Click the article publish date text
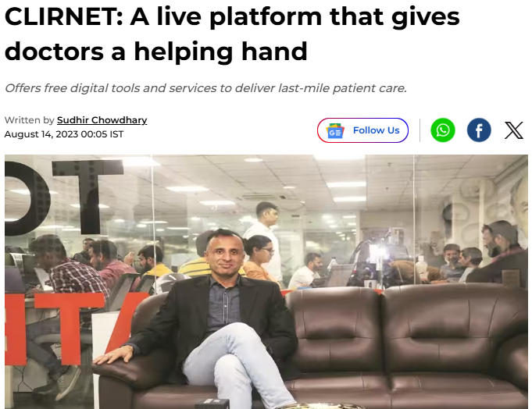Image resolution: width=532 pixels, height=409 pixels. pyautogui.click(x=64, y=134)
